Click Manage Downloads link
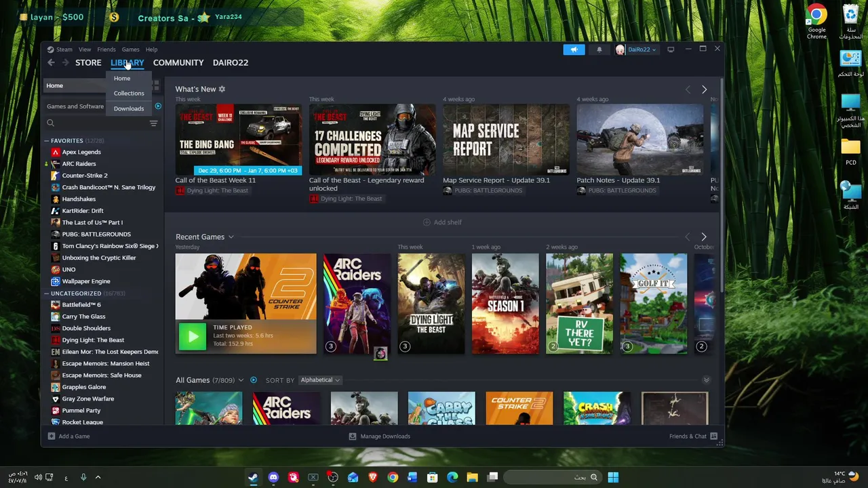This screenshot has height=488, width=868. click(x=385, y=436)
